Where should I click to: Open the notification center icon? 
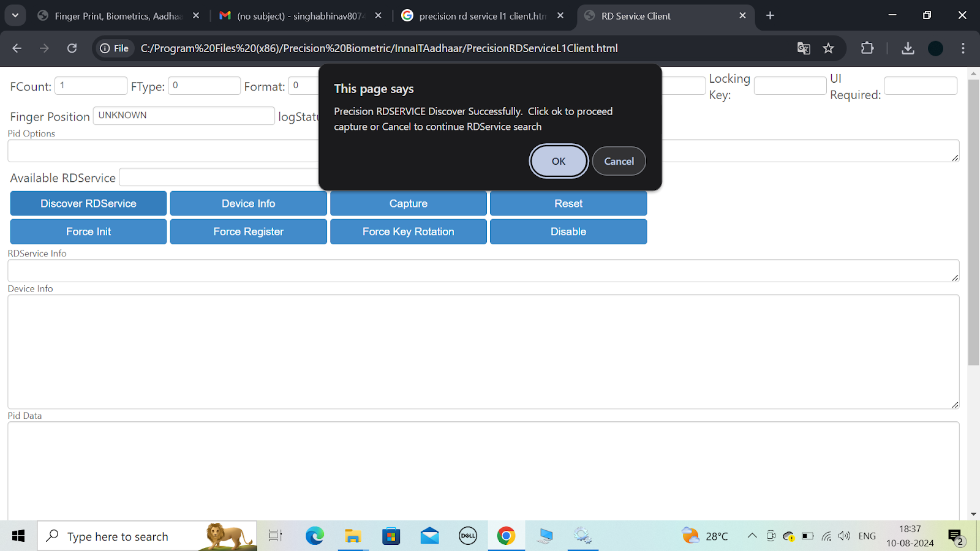pos(956,538)
